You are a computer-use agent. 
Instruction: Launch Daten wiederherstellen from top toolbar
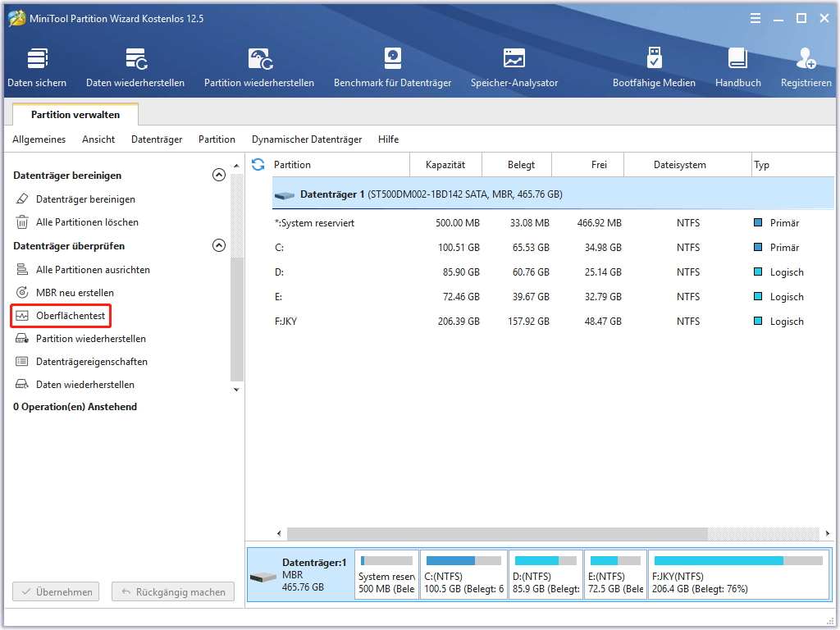click(x=135, y=67)
